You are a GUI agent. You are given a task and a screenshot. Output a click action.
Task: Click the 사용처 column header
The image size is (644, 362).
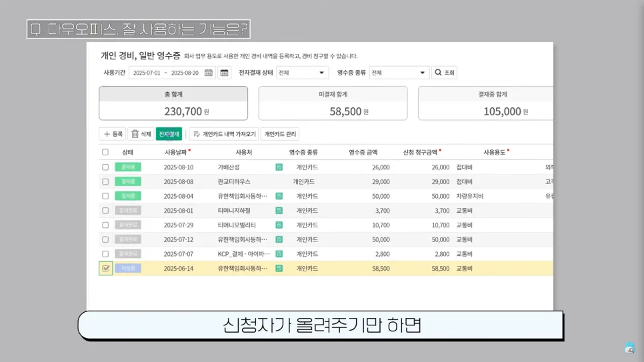(243, 152)
